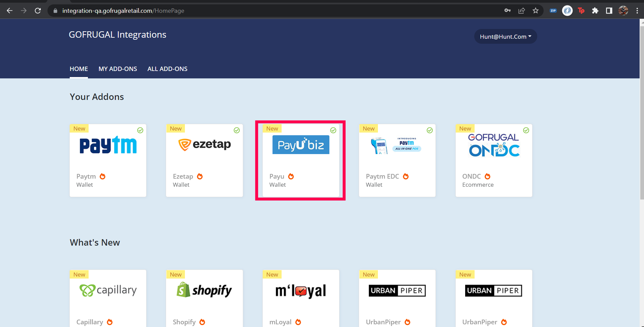Click the PayU biz logo image

coord(301,145)
